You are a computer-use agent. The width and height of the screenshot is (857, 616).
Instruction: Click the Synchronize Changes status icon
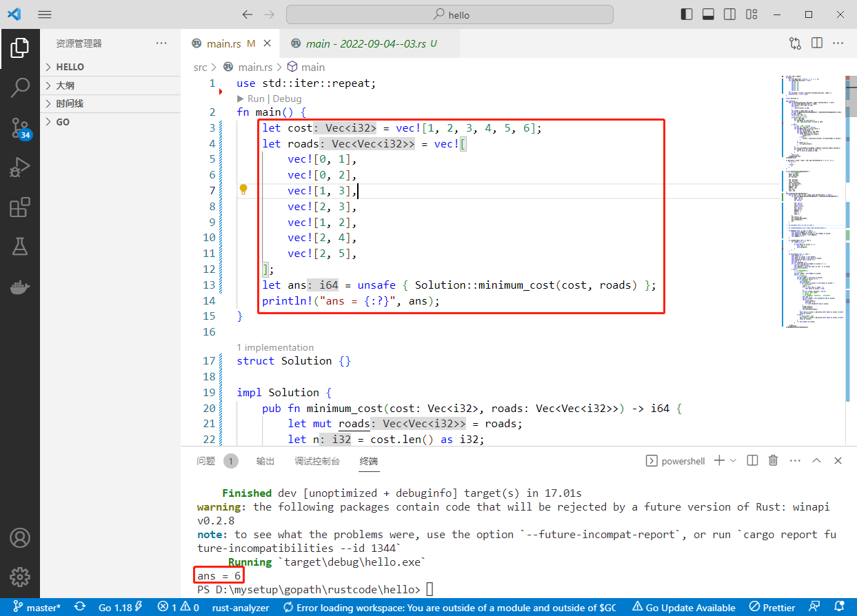(80, 607)
